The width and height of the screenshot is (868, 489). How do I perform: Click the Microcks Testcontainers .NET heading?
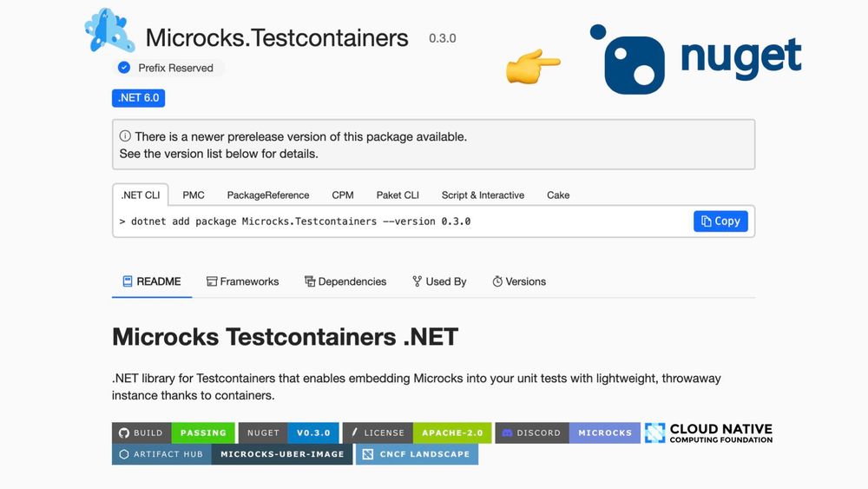click(x=285, y=337)
